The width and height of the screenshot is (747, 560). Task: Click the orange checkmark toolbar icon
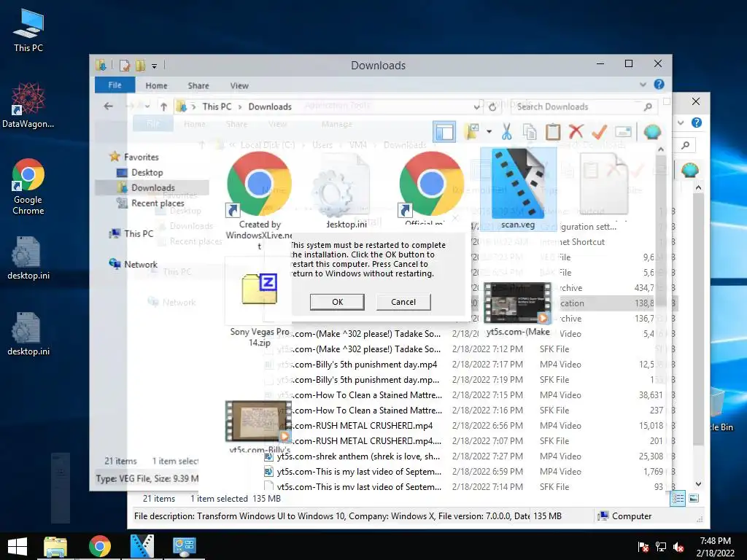(x=600, y=131)
